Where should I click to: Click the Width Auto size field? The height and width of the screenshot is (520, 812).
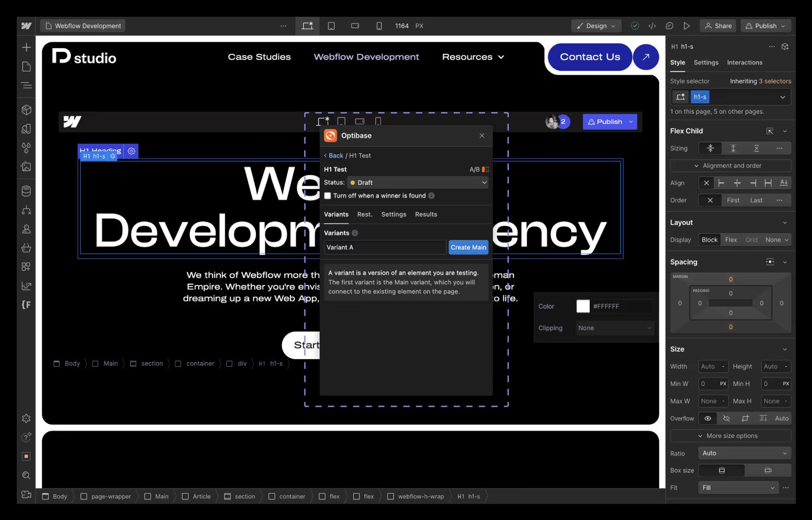point(713,366)
